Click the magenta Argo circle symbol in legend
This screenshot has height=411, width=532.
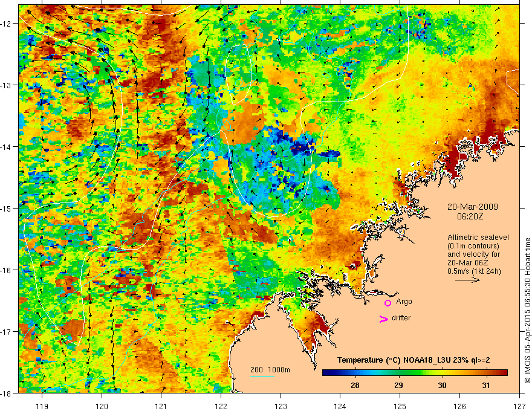388,303
